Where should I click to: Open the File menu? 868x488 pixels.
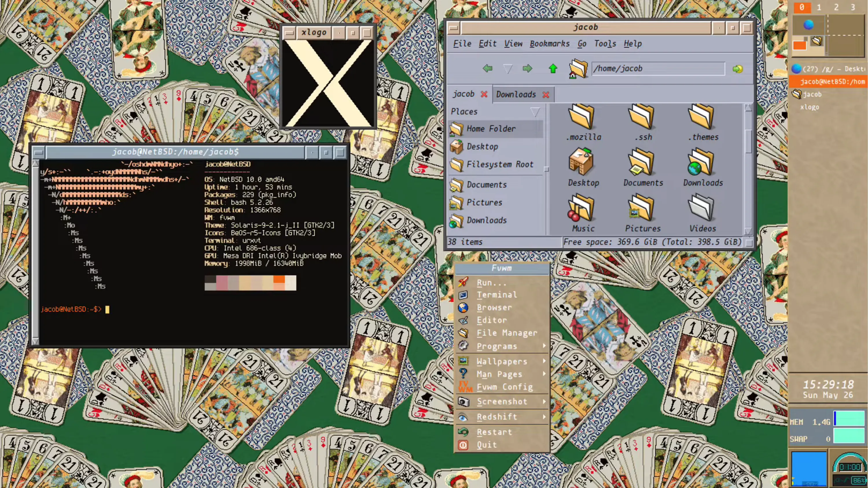click(462, 43)
